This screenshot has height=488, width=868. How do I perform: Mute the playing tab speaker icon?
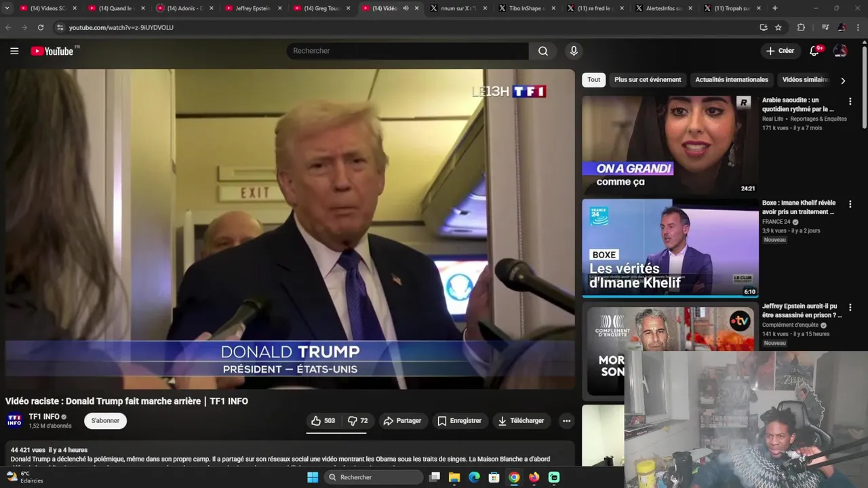pos(406,8)
